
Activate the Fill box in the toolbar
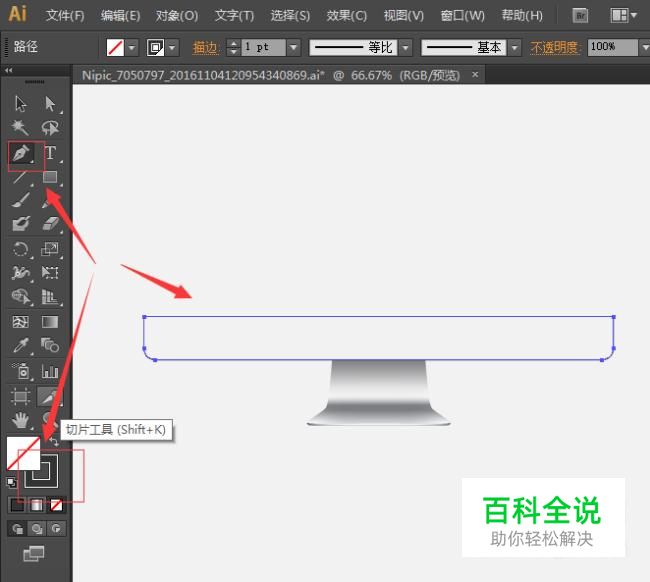[x=23, y=453]
